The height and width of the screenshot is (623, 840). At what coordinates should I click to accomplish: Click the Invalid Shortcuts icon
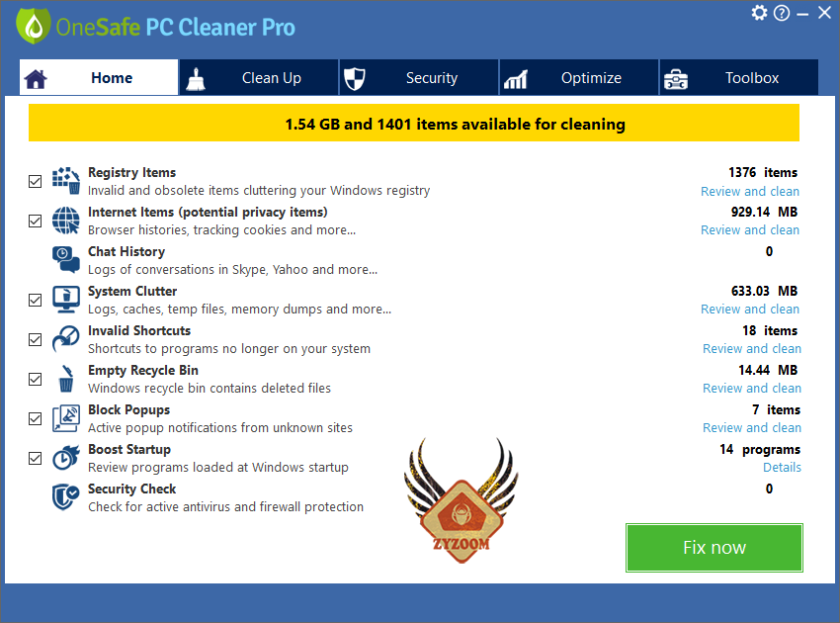(x=66, y=339)
